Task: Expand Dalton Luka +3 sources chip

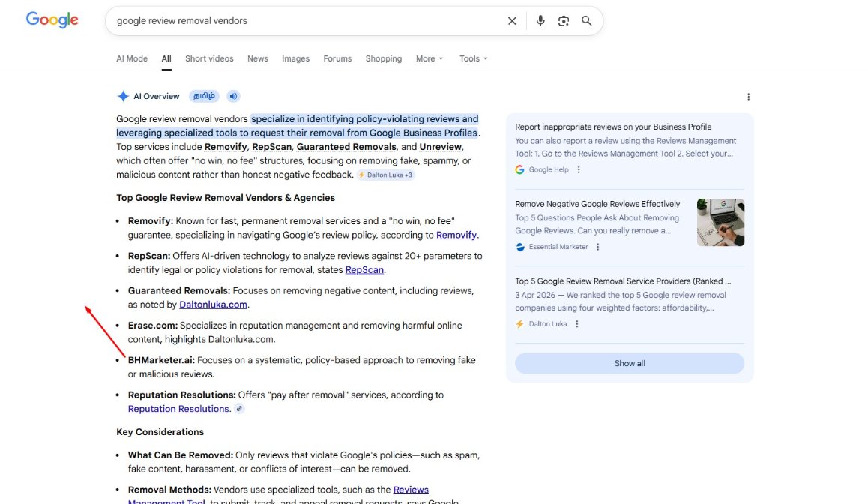Action: (x=385, y=175)
